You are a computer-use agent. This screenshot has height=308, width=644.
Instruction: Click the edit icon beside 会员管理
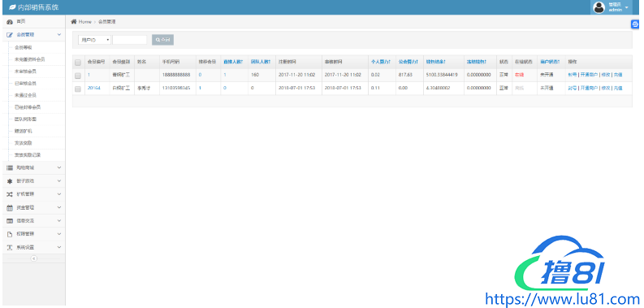10,35
